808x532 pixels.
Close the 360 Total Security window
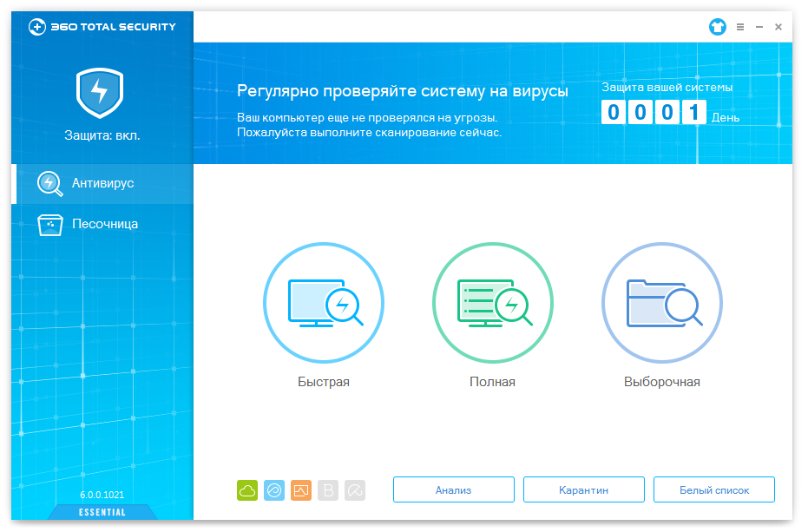point(778,27)
